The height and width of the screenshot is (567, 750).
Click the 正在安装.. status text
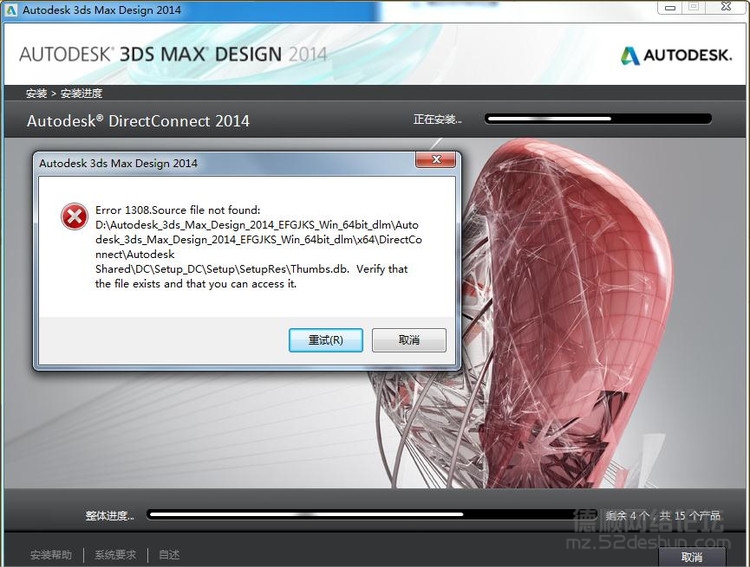coord(438,119)
